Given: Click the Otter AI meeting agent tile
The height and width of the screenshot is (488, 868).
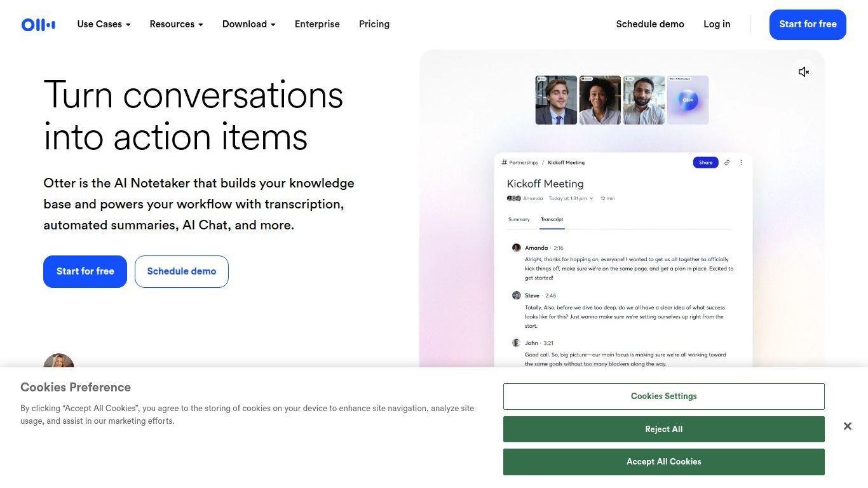Looking at the screenshot, I should pyautogui.click(x=688, y=100).
